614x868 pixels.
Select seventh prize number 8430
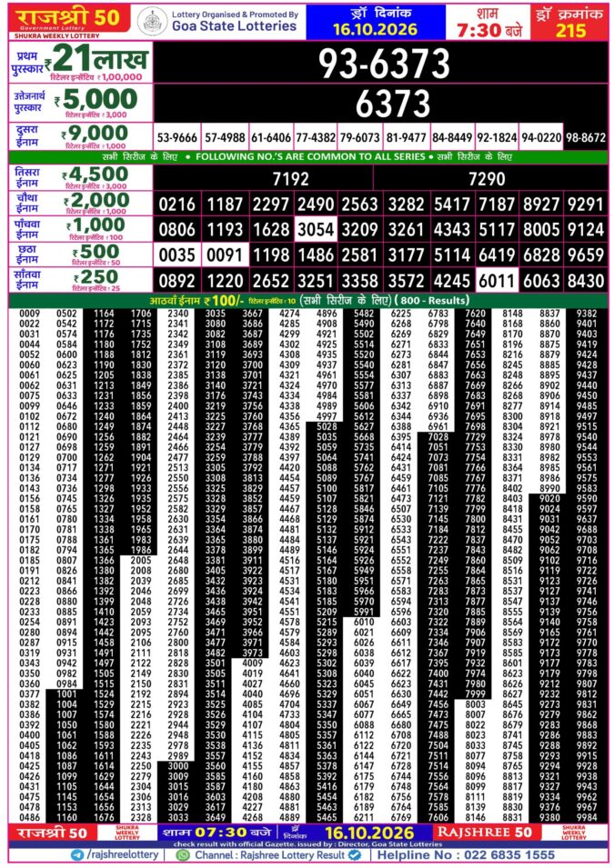point(586,281)
